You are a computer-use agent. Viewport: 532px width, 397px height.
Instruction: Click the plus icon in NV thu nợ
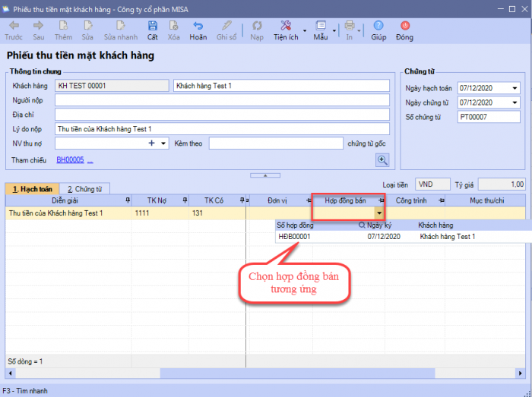[151, 143]
